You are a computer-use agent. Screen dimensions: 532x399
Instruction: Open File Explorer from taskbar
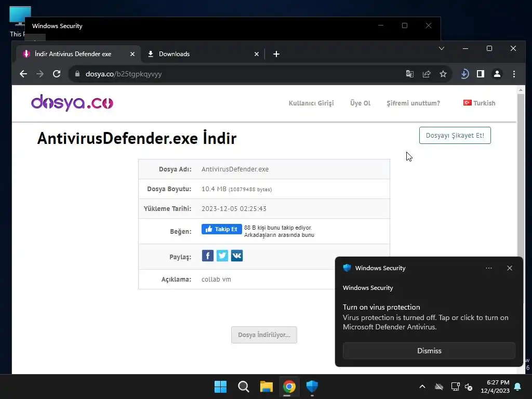point(267,387)
